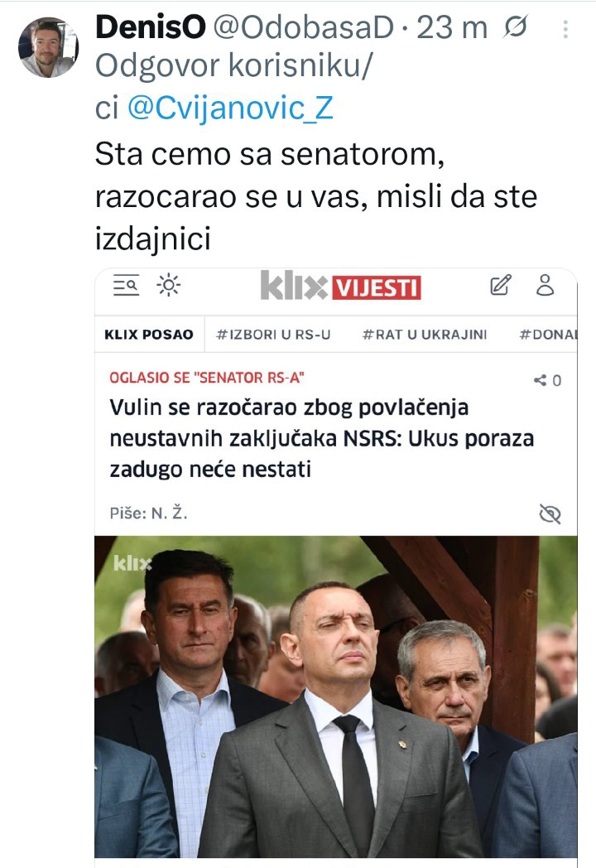This screenshot has width=596, height=868.
Task: Open the edit/write pencil icon
Action: pos(501,285)
